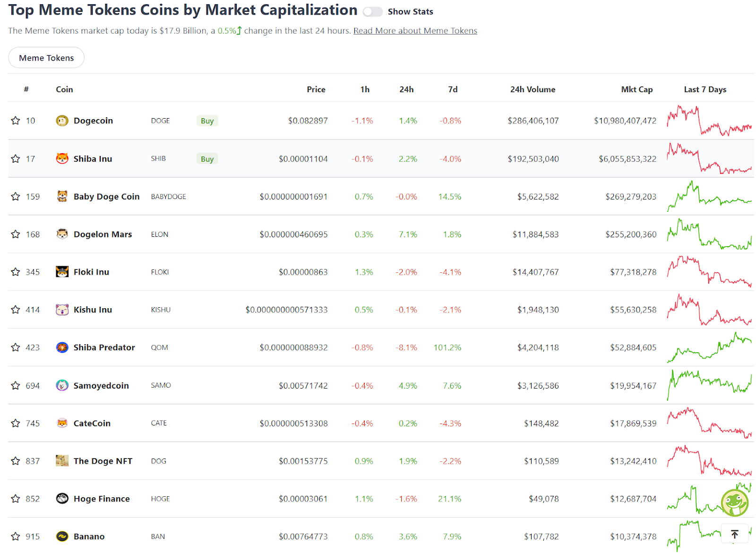Sort table by Price column header

[316, 89]
